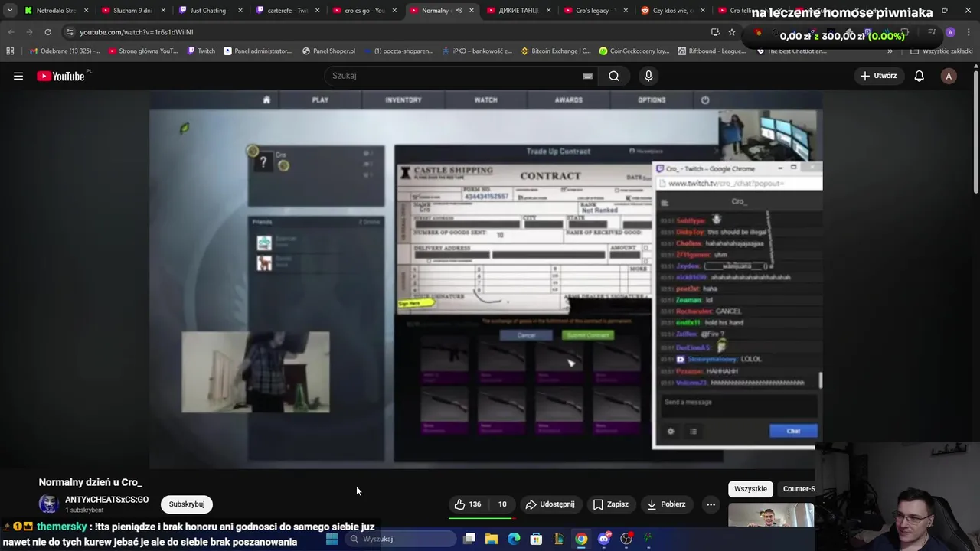Open File Explorer from the taskbar
The width and height of the screenshot is (980, 551).
pyautogui.click(x=492, y=539)
